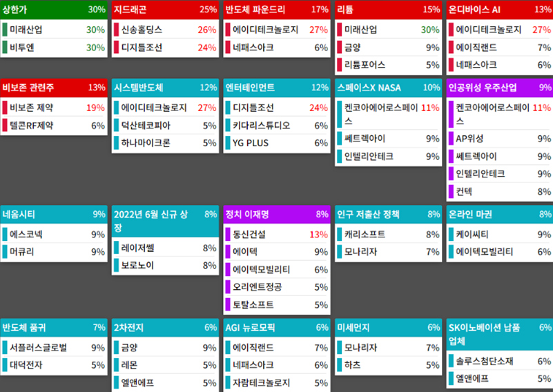Click the 자람테크놀로지 stock row
Viewport: 553px width, 392px height.
[277, 382]
